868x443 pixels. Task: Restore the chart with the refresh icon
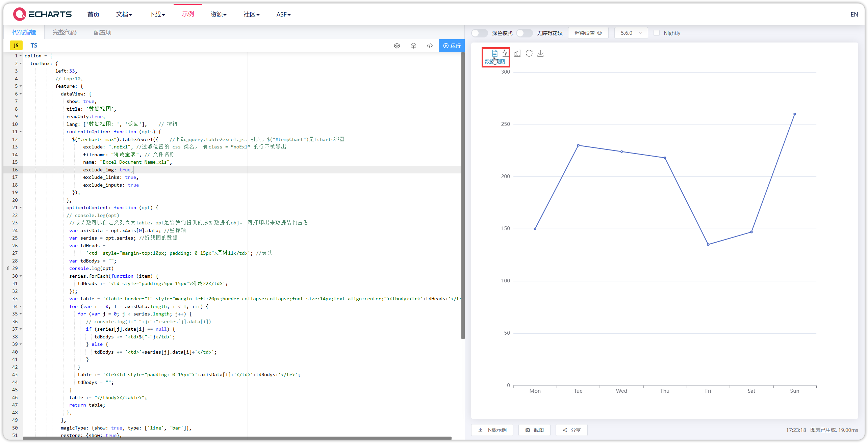(x=529, y=53)
